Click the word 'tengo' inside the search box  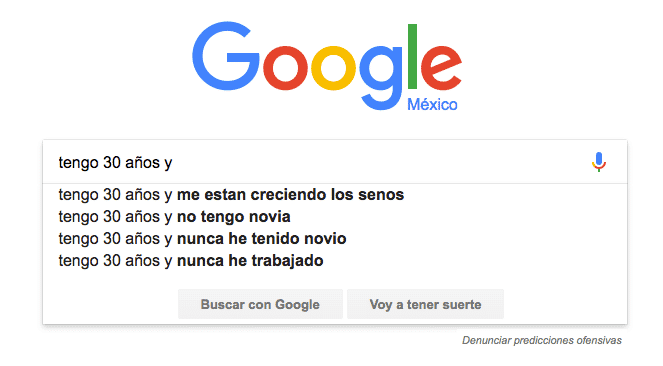point(79,163)
